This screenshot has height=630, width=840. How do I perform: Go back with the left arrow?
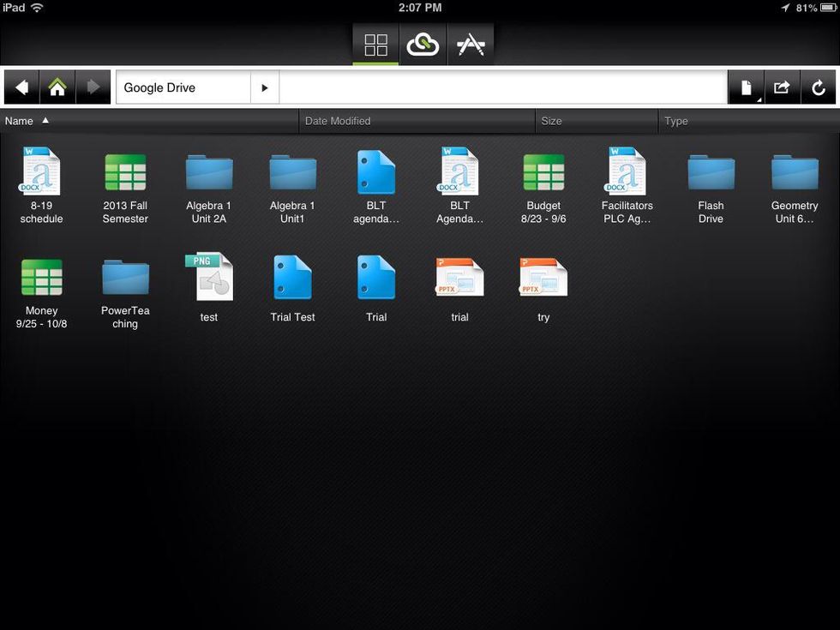[22, 87]
